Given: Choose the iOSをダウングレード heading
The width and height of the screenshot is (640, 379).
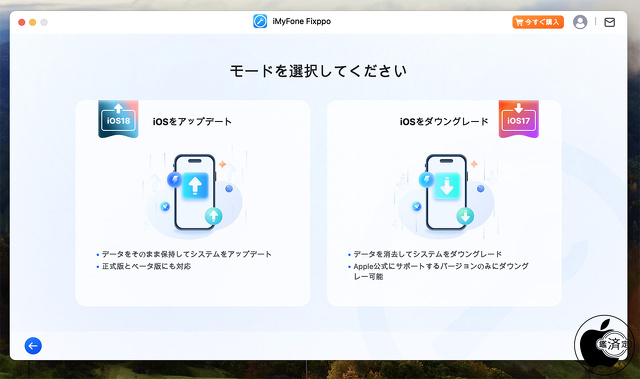Looking at the screenshot, I should 444,122.
